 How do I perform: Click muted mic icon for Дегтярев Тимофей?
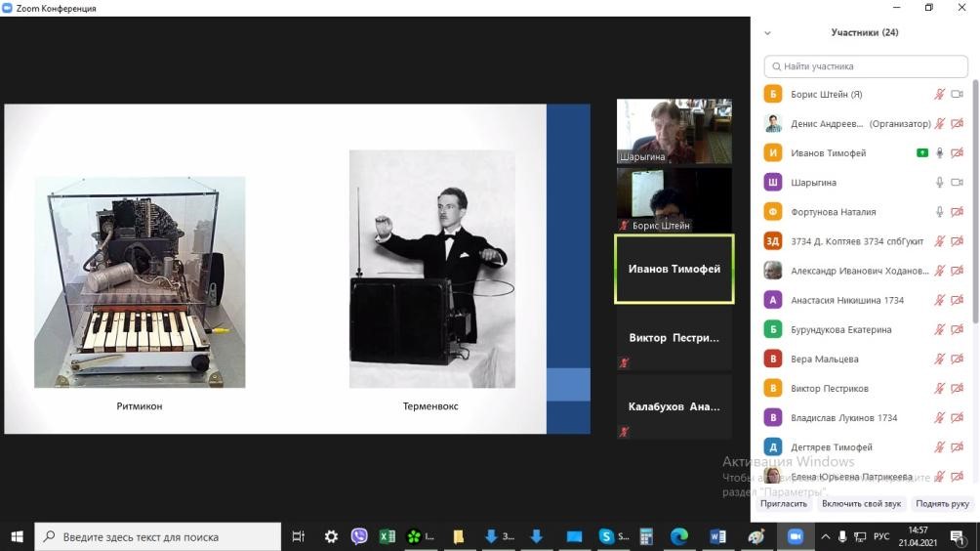coord(939,447)
